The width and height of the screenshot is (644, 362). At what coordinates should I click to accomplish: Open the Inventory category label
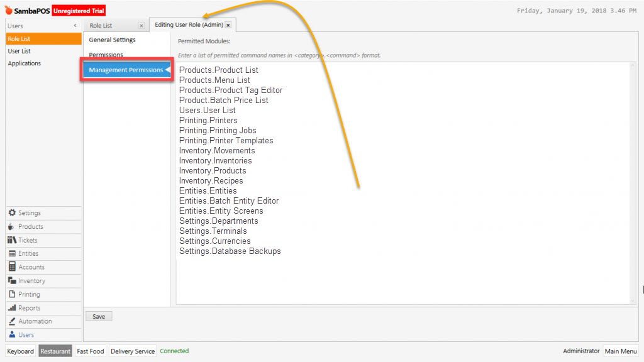pyautogui.click(x=31, y=281)
